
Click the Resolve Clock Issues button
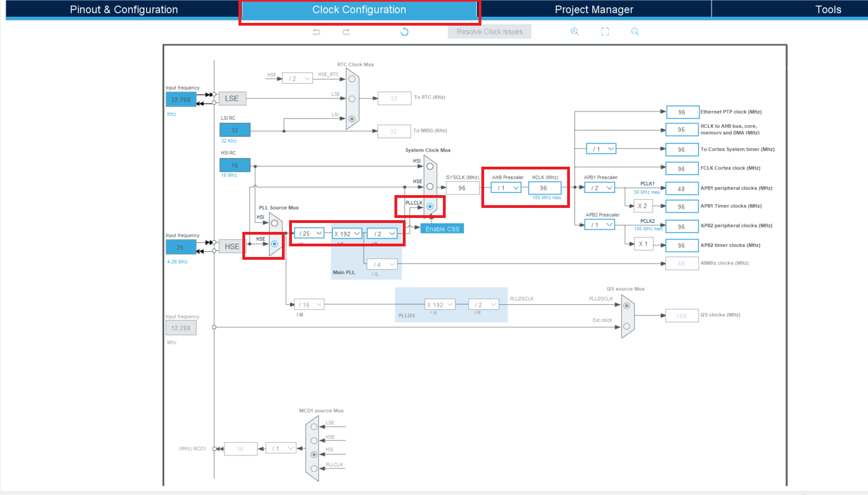[489, 32]
